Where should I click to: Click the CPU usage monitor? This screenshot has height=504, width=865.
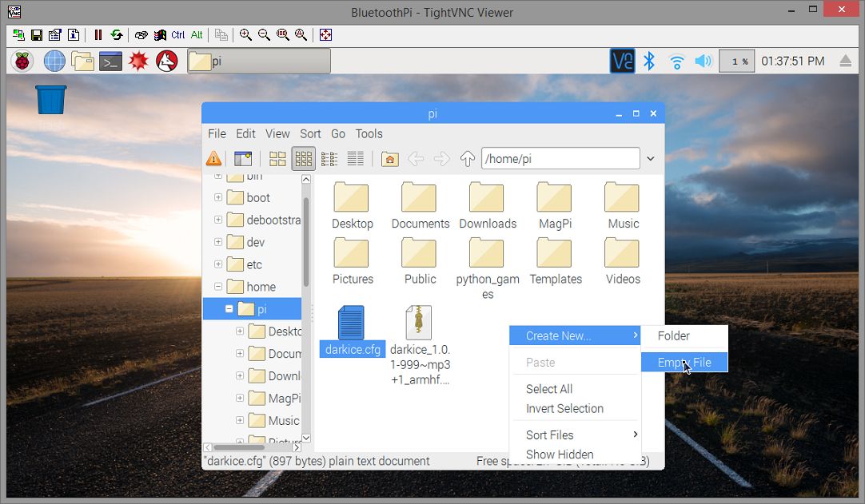(x=737, y=62)
